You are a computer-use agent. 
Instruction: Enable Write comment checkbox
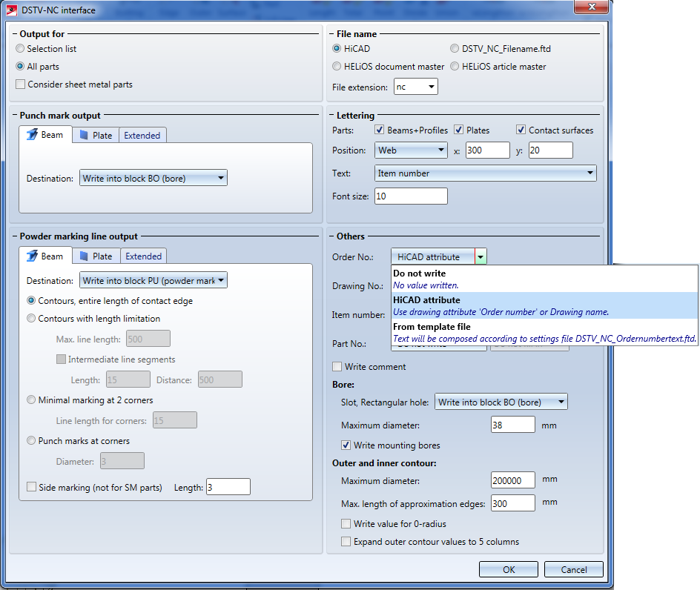pyautogui.click(x=337, y=366)
